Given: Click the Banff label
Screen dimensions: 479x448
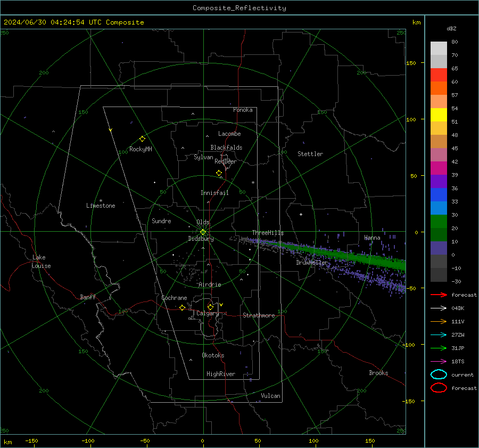Looking at the screenshot, I should pos(88,297).
